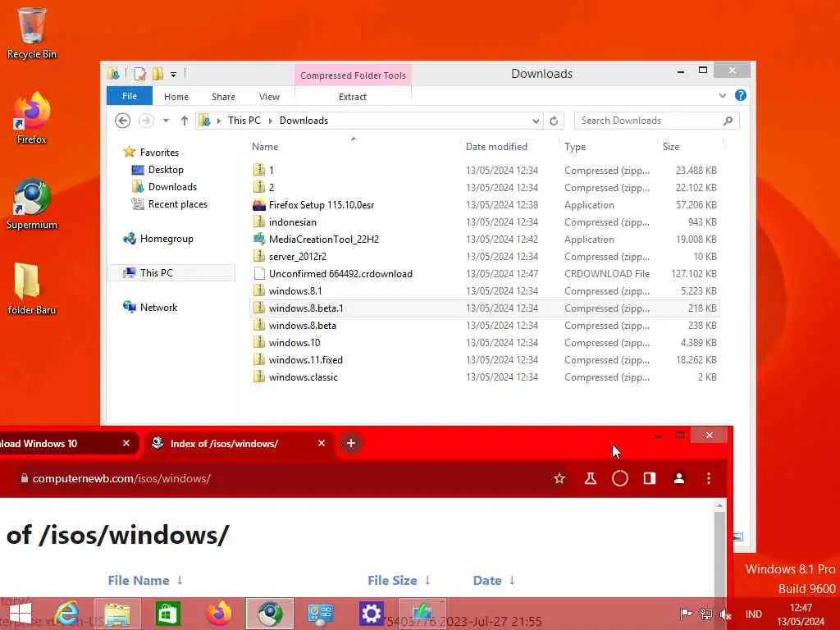Click the search magnifier in Search Downloads
840x630 pixels.
[x=728, y=121]
